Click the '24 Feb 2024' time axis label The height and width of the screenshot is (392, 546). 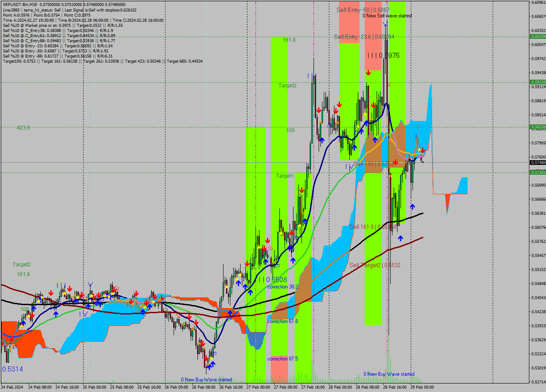[x=12, y=387]
